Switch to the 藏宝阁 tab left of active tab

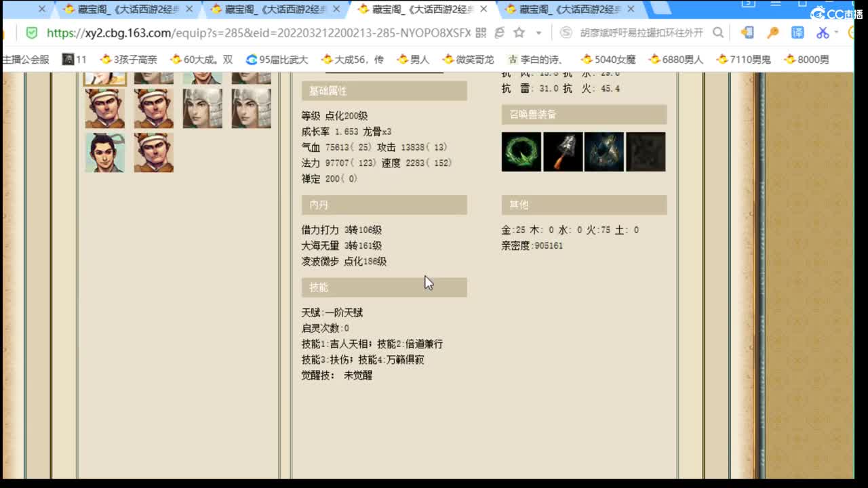click(274, 9)
